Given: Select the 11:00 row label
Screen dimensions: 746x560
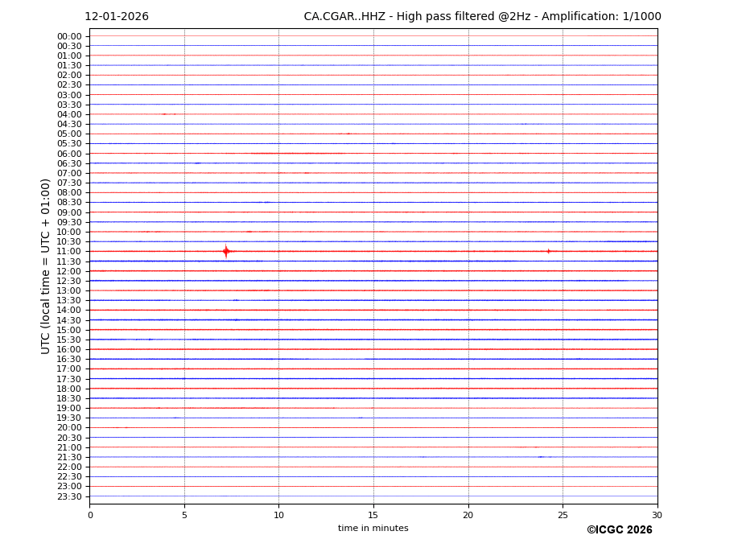Looking at the screenshot, I should 69,252.
